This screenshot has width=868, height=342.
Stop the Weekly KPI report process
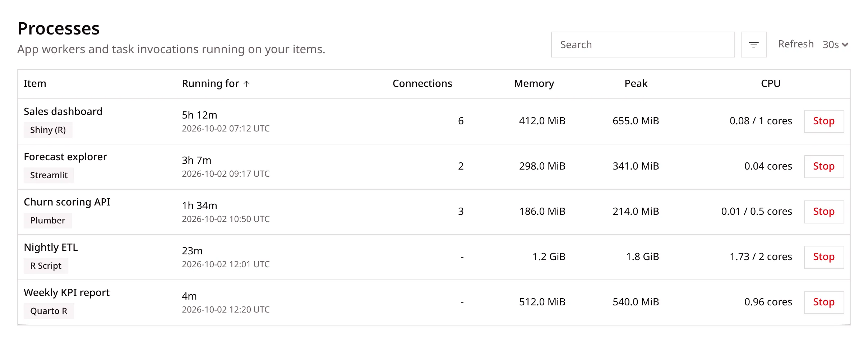tap(824, 302)
